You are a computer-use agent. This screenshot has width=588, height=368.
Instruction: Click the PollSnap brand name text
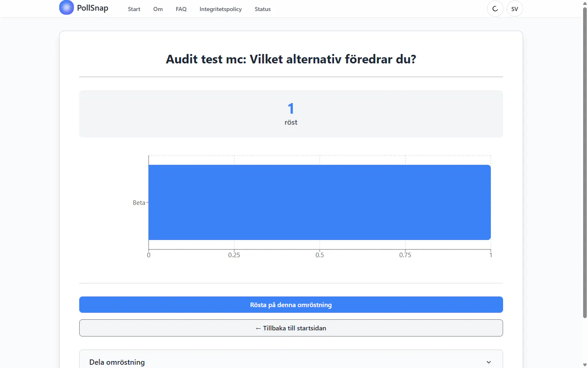click(93, 8)
